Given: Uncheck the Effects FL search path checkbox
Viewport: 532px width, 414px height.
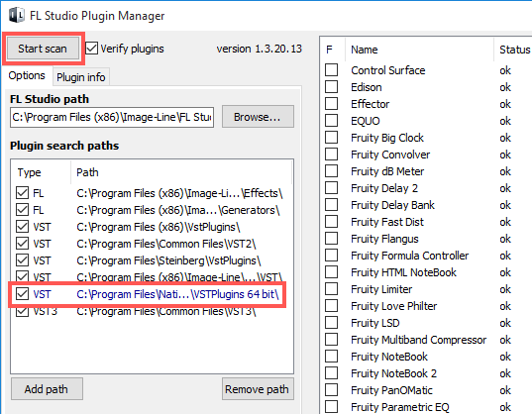Looking at the screenshot, I should (23, 193).
